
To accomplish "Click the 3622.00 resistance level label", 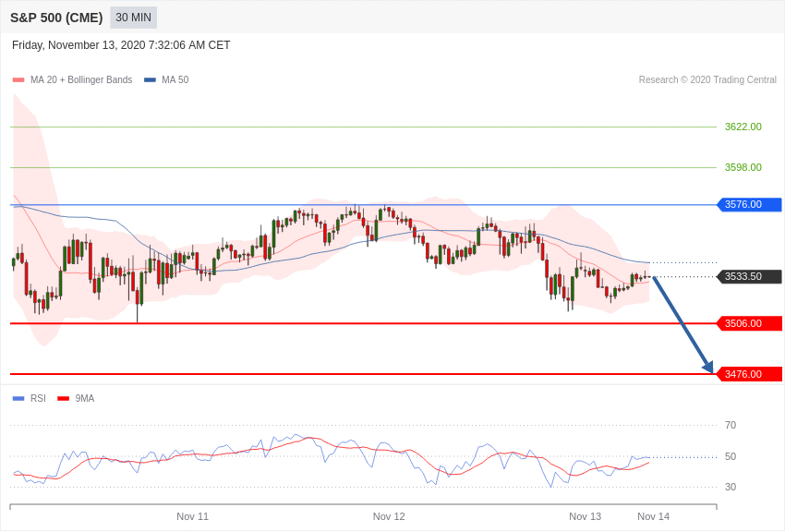I will [x=743, y=127].
